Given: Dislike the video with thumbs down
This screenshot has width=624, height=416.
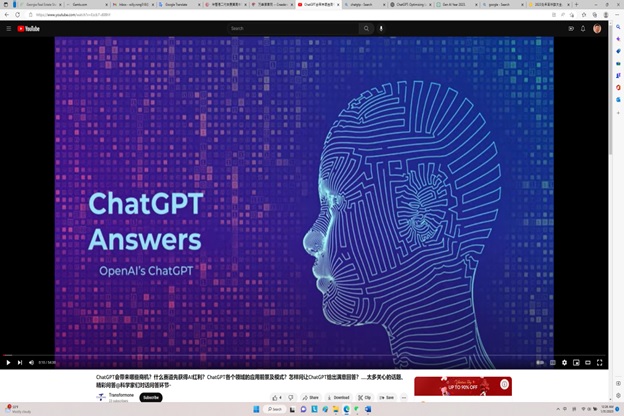Looking at the screenshot, I should pos(291,397).
